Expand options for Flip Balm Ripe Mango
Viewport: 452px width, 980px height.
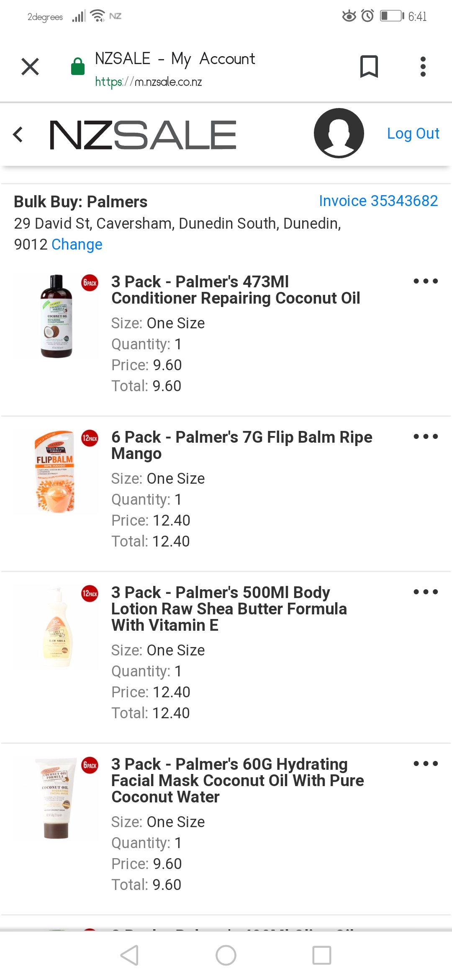pyautogui.click(x=426, y=436)
